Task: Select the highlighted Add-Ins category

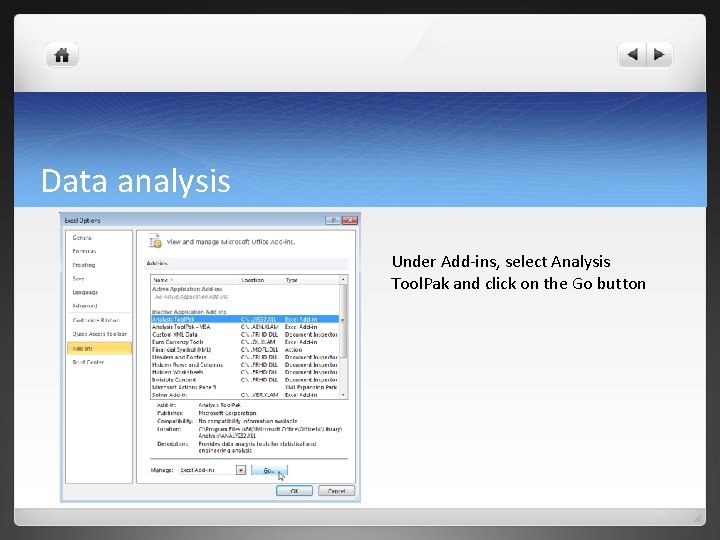Action: point(99,349)
